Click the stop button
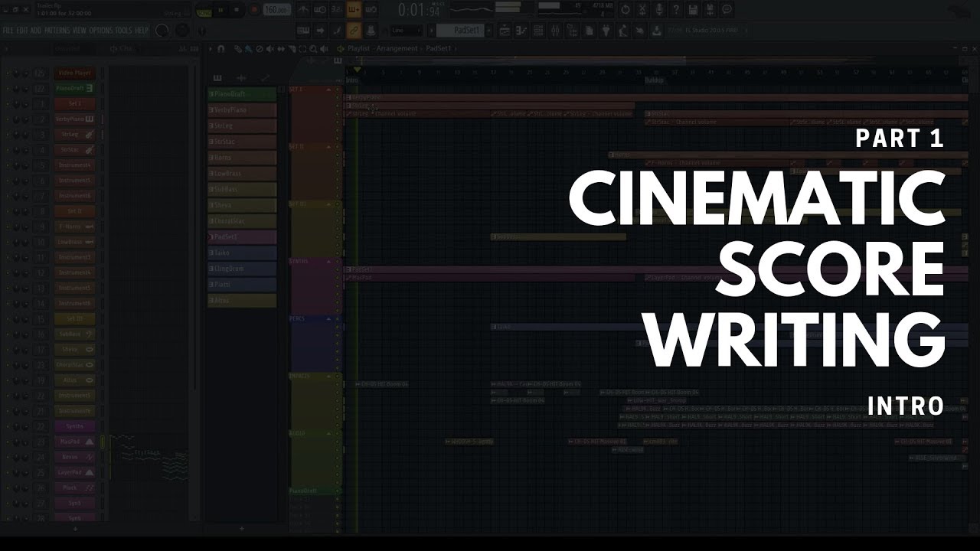 237,10
